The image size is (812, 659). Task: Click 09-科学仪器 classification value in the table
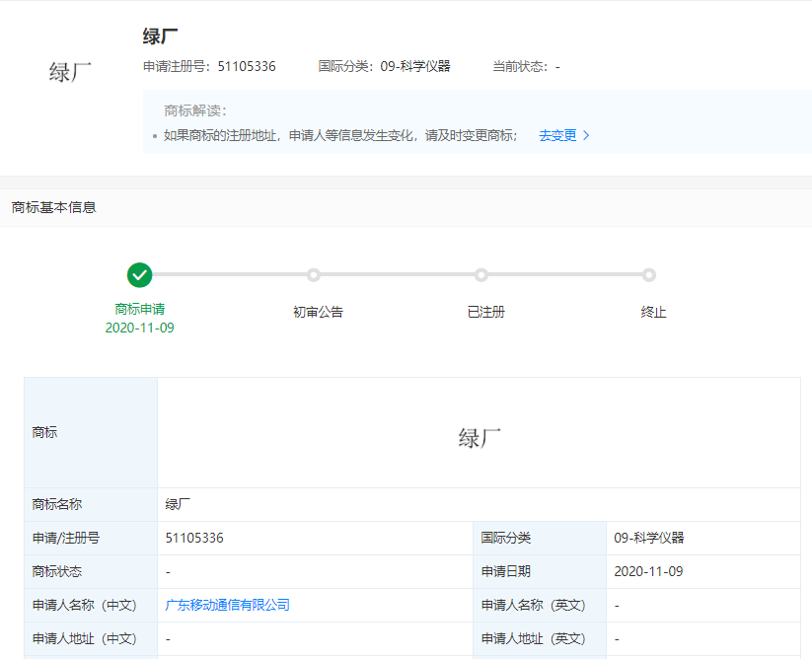648,538
